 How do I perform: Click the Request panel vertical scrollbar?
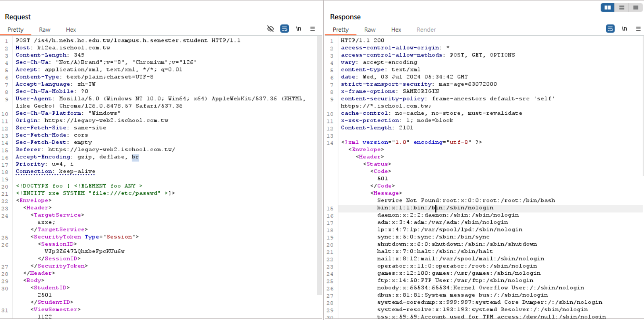(x=320, y=165)
